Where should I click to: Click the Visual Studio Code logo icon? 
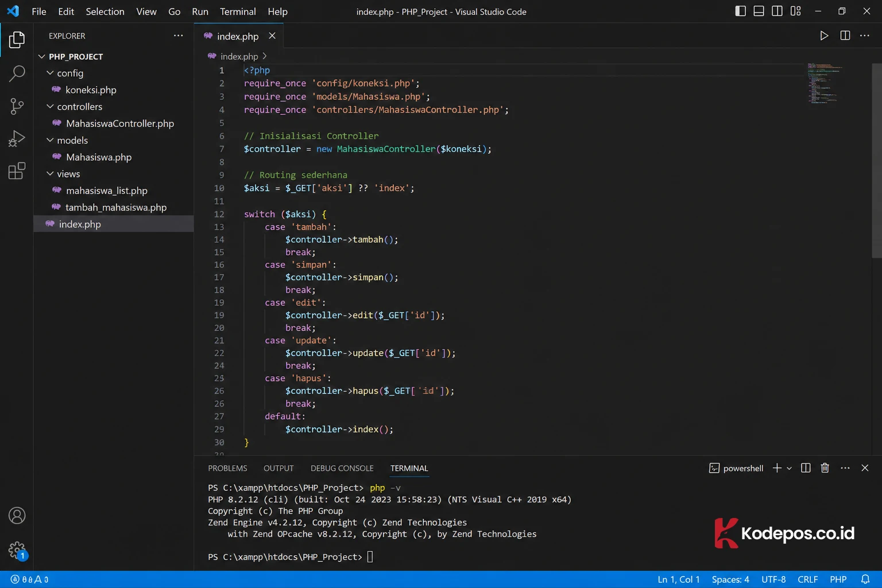click(x=13, y=11)
